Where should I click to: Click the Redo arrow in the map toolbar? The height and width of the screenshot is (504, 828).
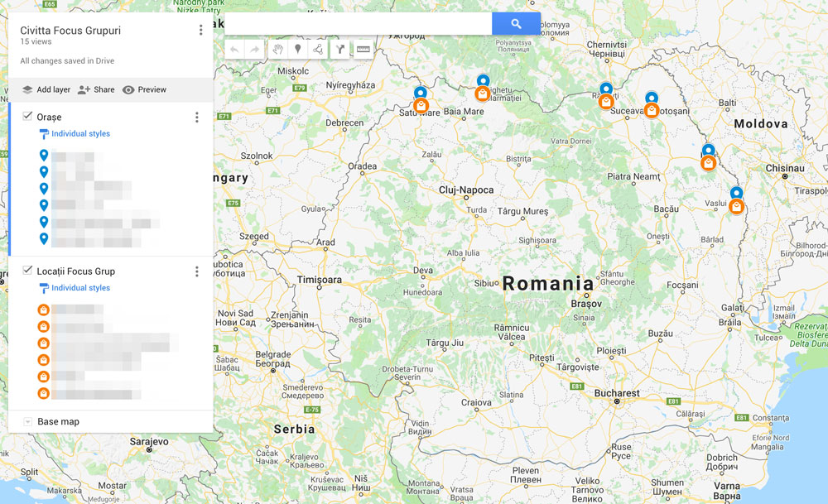coord(254,50)
